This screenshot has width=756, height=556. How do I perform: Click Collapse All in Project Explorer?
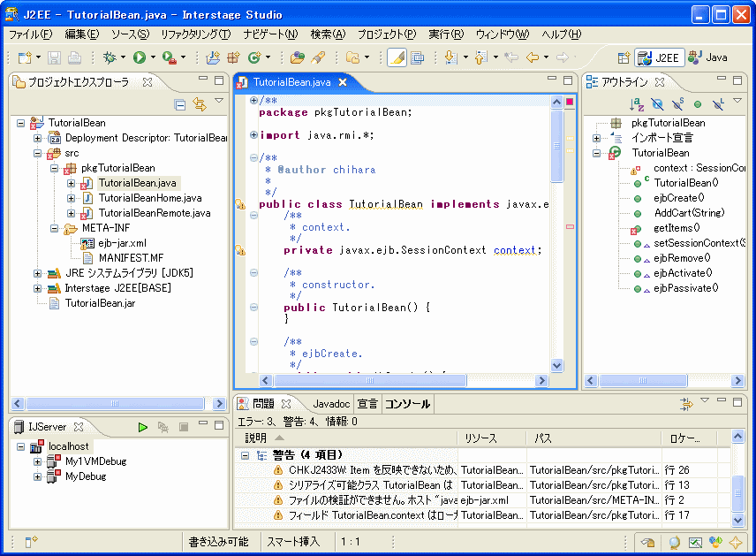[180, 104]
